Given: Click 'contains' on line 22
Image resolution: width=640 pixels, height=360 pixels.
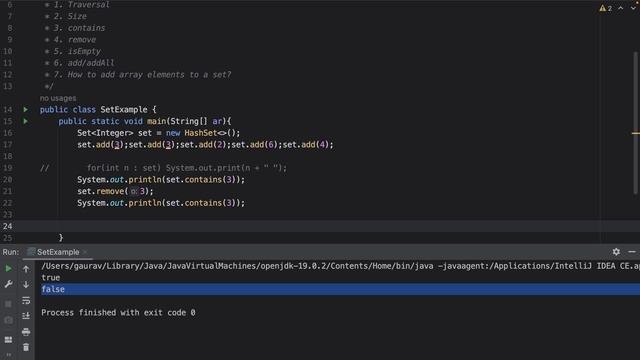Looking at the screenshot, I should point(203,203).
